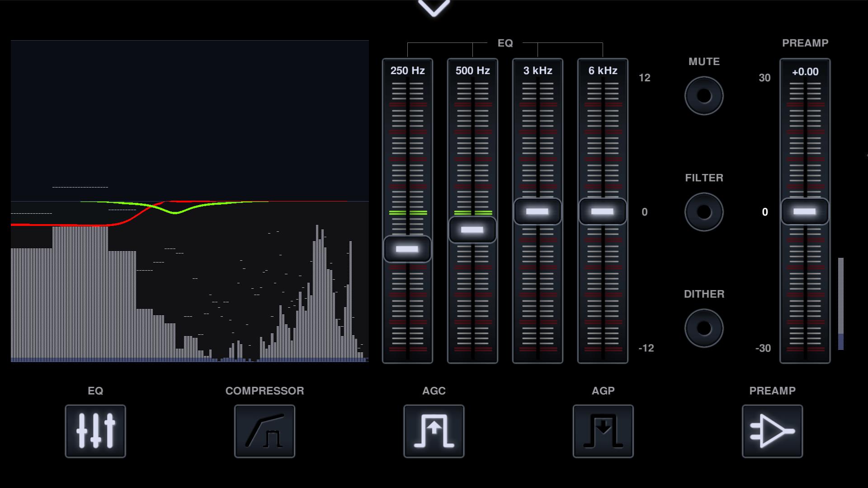Viewport: 868px width, 488px height.
Task: Click the MUTE label
Action: click(x=704, y=61)
